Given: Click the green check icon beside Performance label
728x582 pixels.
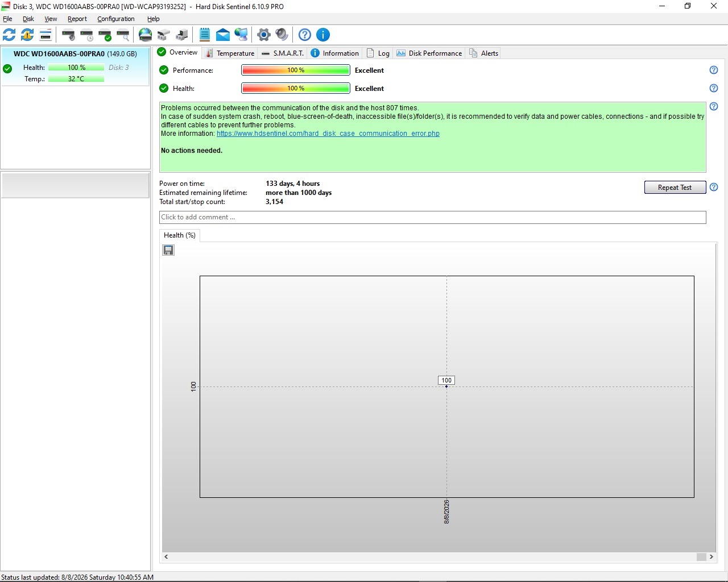Looking at the screenshot, I should click(164, 70).
